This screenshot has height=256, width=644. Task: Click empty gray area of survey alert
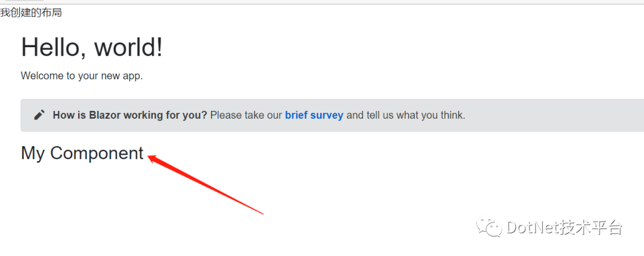[555, 115]
